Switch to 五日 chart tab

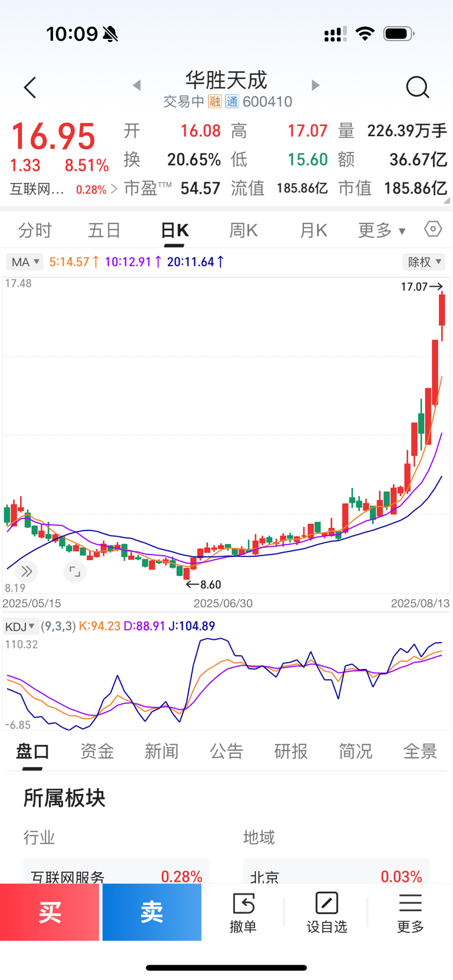pos(104,230)
